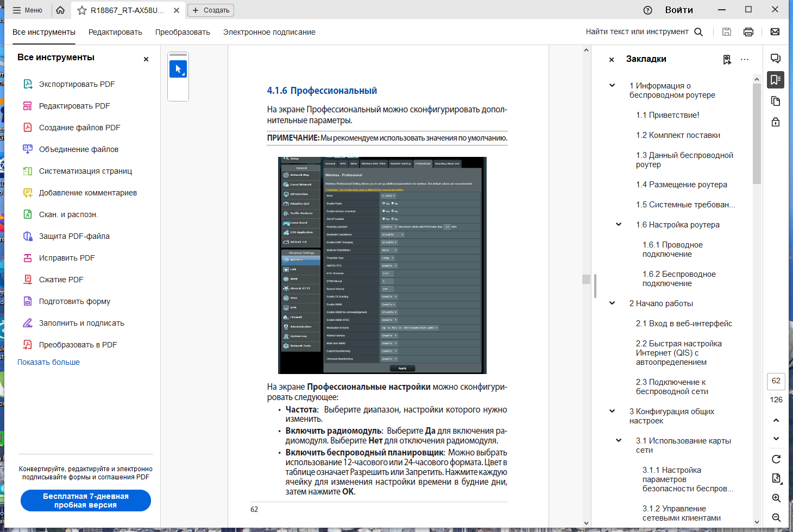
Task: Click the Показать больше link
Action: point(48,362)
